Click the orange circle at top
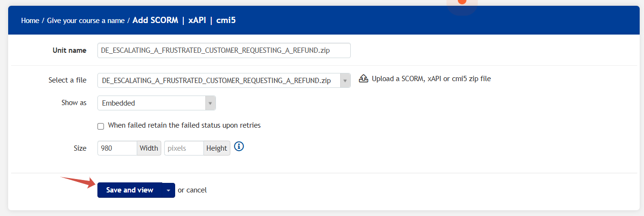Screen dimensions: 644x216 tap(462, 2)
